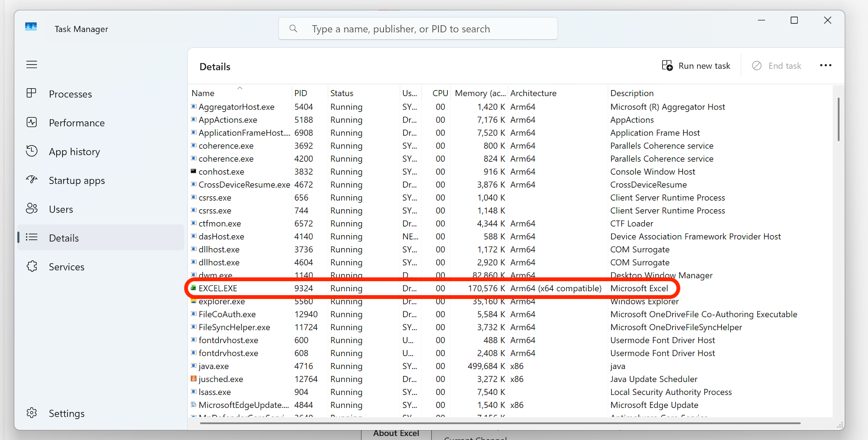Viewport: 868px width, 440px height.
Task: Select dllhost.exe with PID 3736
Action: pos(511,249)
